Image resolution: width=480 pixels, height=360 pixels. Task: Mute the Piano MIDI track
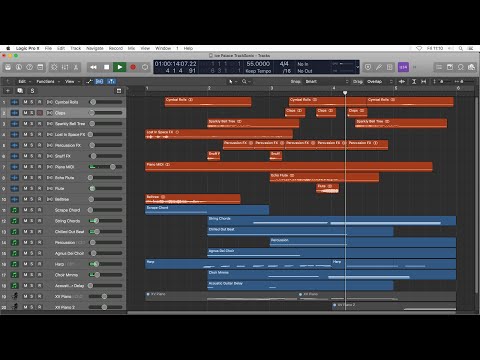point(25,167)
